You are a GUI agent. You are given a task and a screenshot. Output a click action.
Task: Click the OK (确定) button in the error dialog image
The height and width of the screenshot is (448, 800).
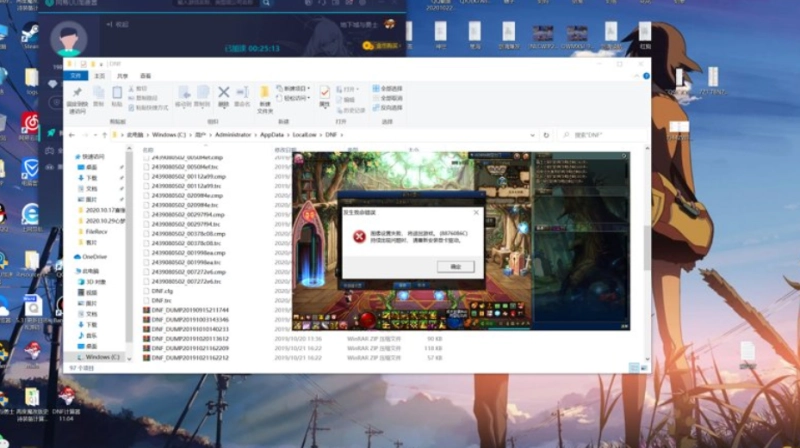pyautogui.click(x=456, y=266)
